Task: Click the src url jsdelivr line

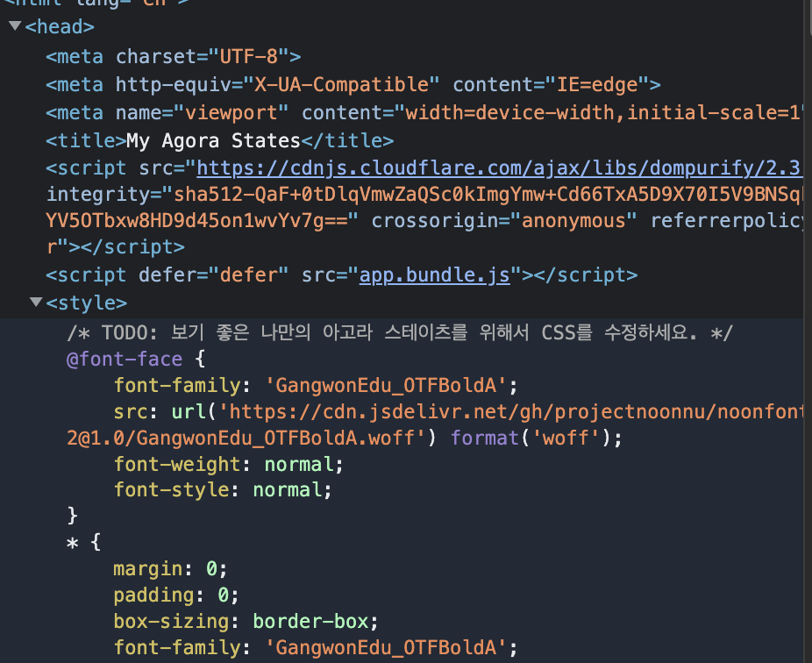Action: pos(458,412)
